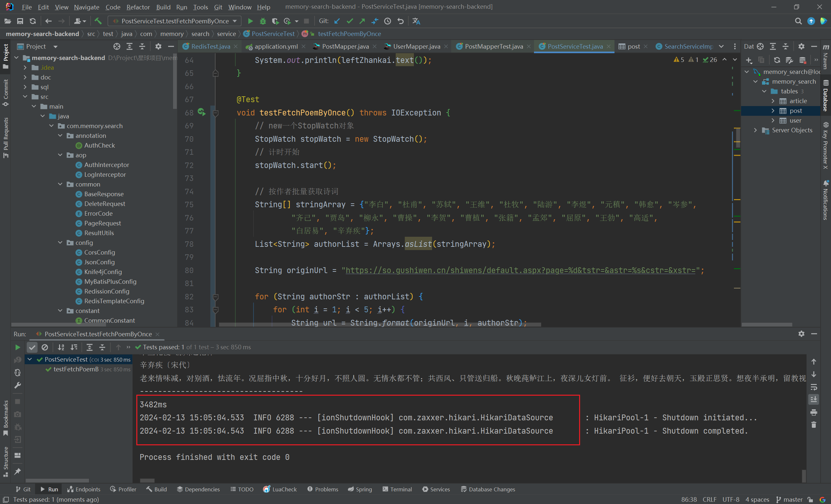Toggle Show Ignored tests filter

pos(44,347)
